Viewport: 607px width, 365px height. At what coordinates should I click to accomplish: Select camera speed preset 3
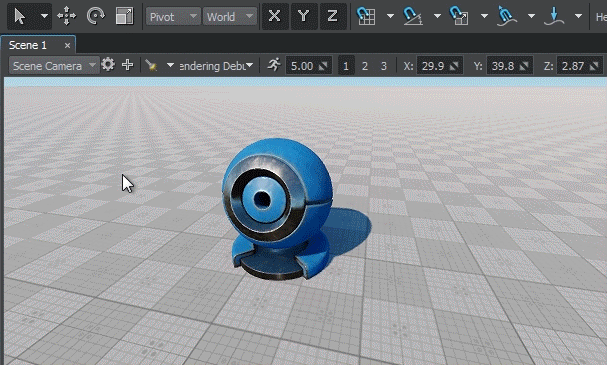[x=384, y=66]
